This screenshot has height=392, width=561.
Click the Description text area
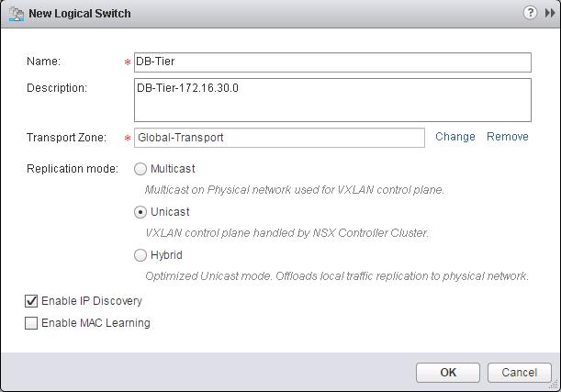[332, 100]
